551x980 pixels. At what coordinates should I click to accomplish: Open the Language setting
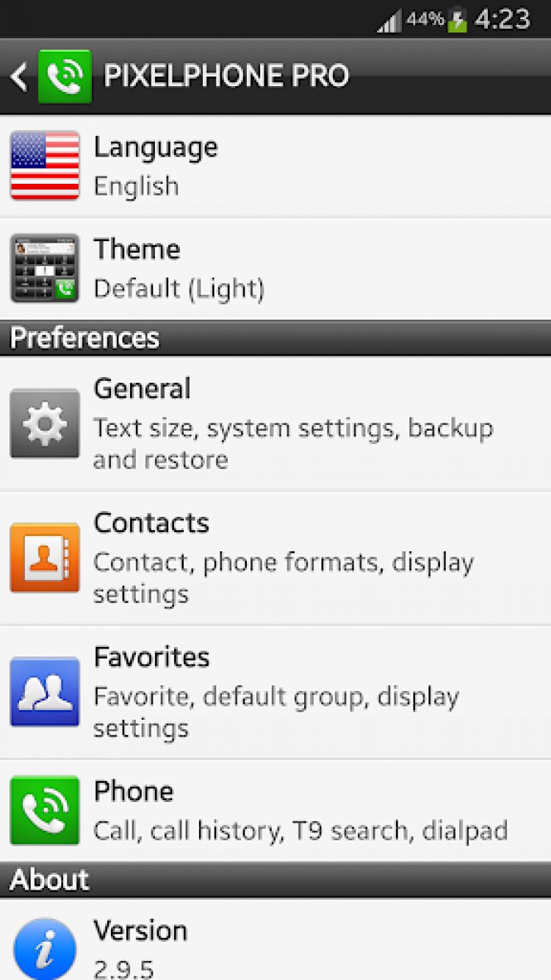pyautogui.click(x=294, y=166)
